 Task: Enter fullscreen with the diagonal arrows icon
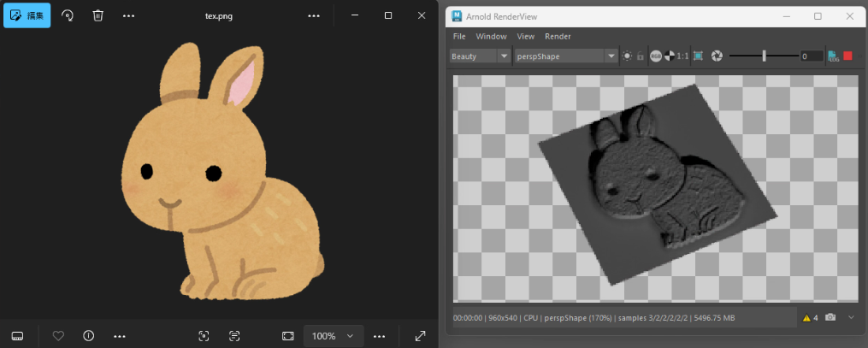[x=421, y=336]
